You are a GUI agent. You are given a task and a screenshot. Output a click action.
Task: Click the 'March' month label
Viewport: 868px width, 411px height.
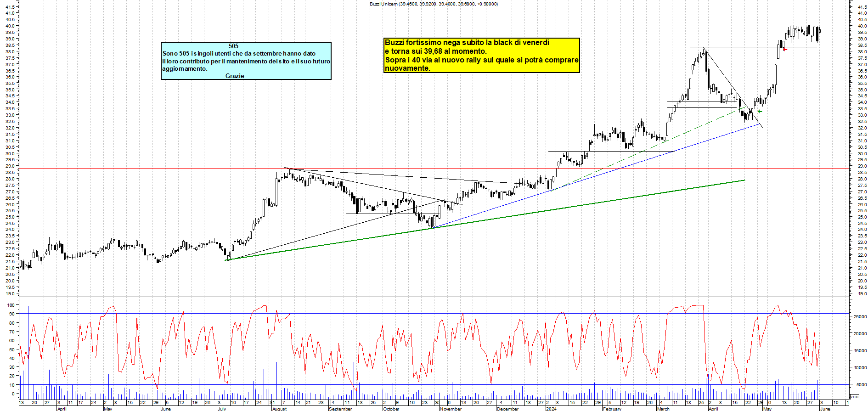click(x=663, y=409)
